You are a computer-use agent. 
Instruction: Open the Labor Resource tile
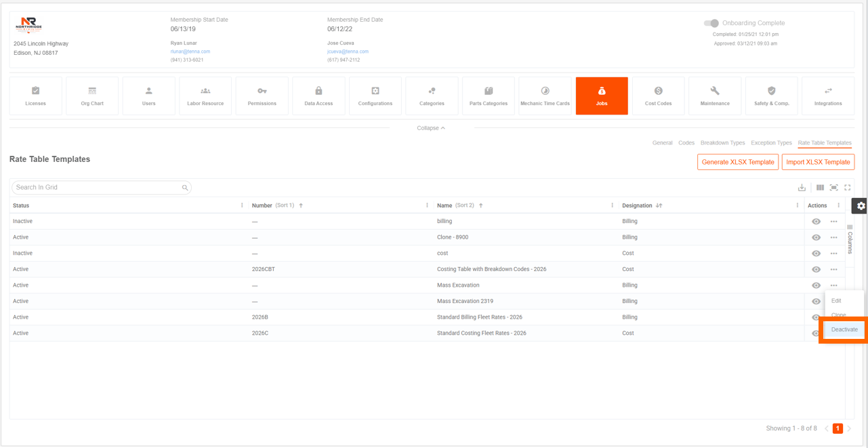pos(205,96)
